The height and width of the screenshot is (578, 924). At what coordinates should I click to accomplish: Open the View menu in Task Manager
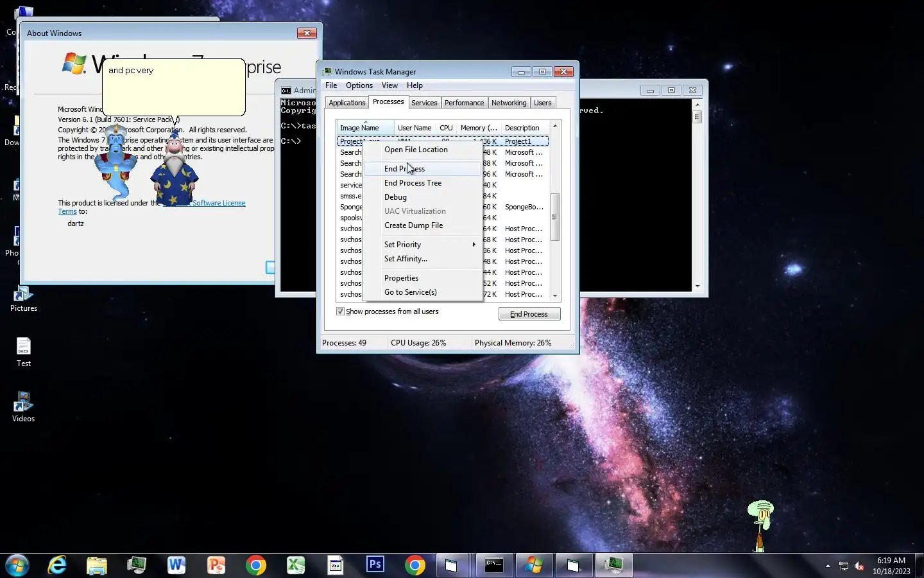click(389, 85)
